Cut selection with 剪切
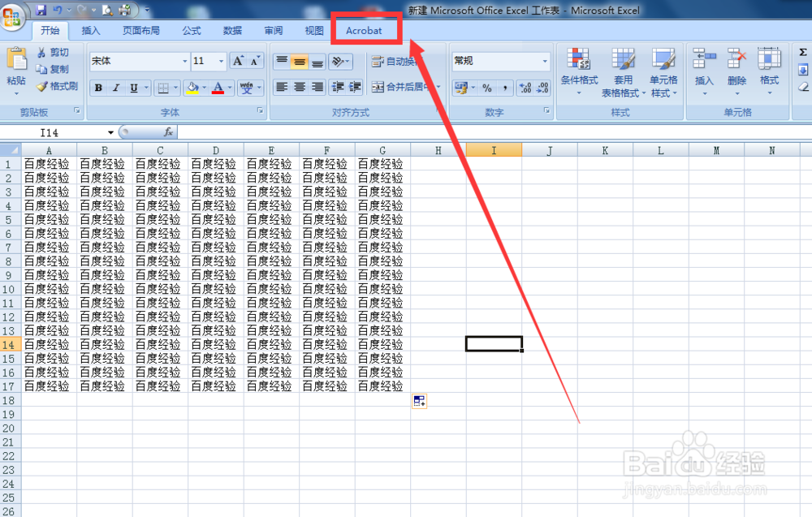Image resolution: width=812 pixels, height=517 pixels. pyautogui.click(x=53, y=52)
